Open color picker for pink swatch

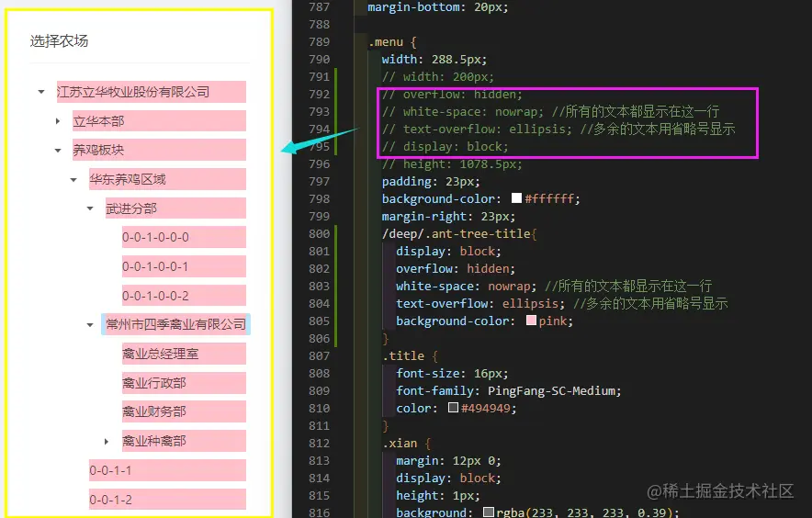[531, 321]
